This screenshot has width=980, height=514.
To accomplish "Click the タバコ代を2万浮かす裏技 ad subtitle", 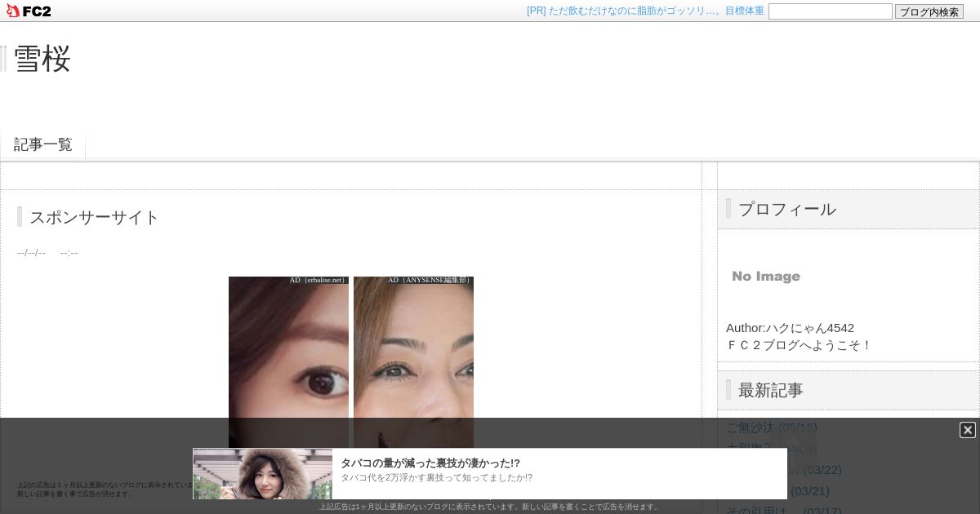I will [436, 477].
